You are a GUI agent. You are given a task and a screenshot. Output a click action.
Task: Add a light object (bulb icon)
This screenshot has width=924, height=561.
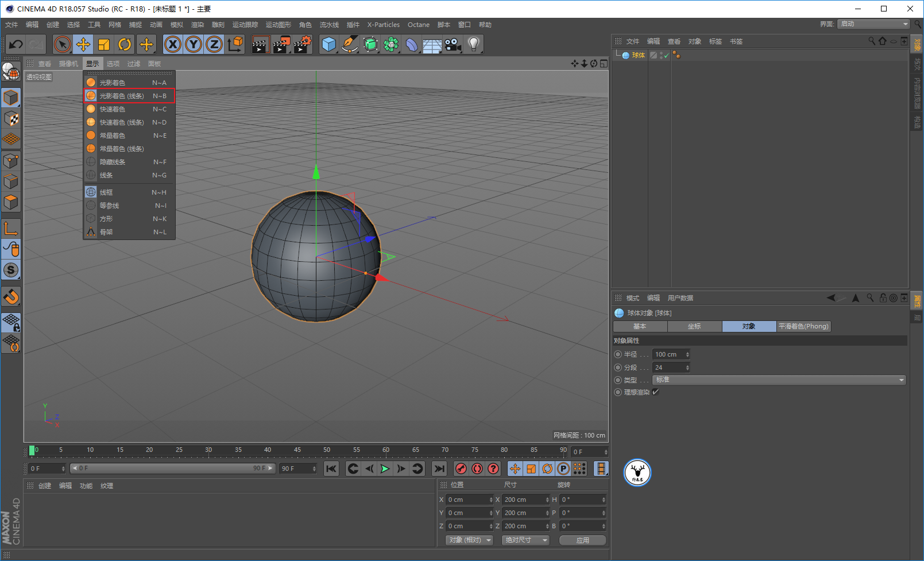[474, 44]
